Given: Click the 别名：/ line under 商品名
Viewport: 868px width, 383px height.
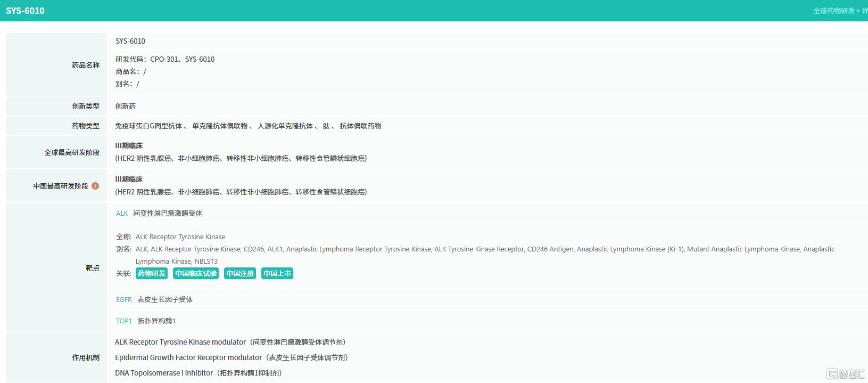Looking at the screenshot, I should pyautogui.click(x=127, y=84).
